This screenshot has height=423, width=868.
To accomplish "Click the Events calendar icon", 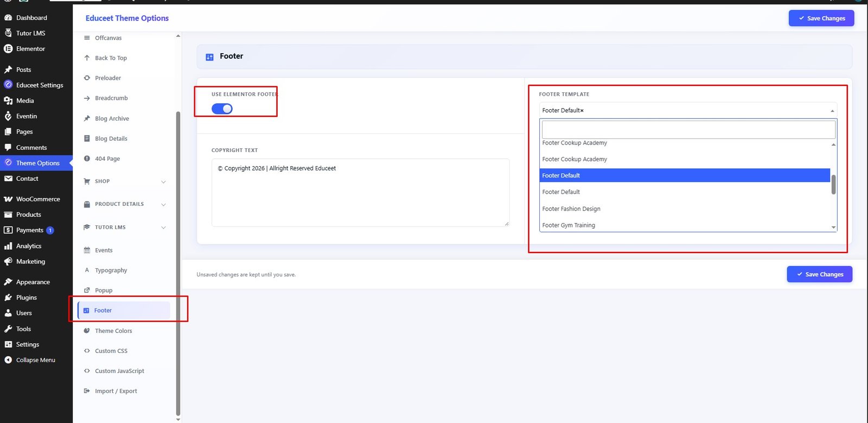I will 87,250.
